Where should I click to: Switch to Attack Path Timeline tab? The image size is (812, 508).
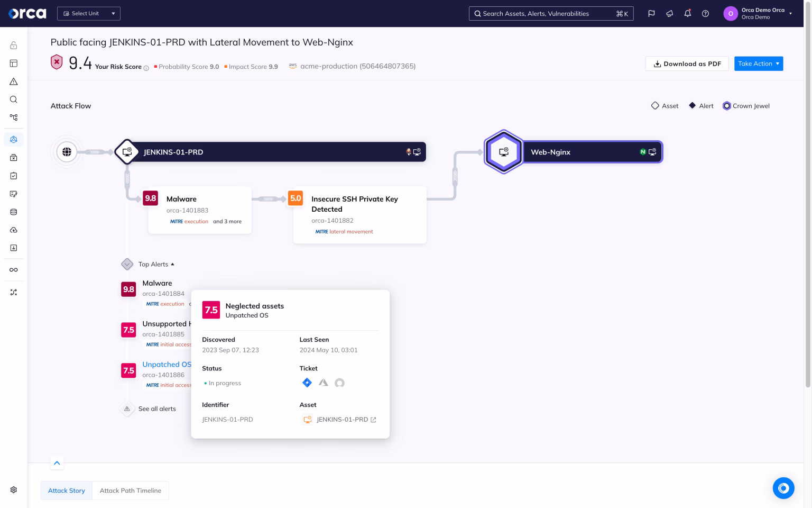130,491
